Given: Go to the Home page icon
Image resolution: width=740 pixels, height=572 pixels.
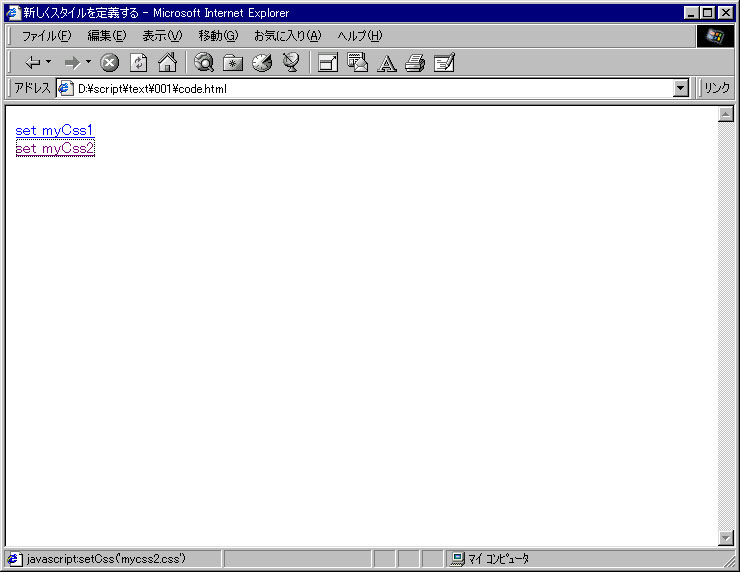Looking at the screenshot, I should pos(168,62).
